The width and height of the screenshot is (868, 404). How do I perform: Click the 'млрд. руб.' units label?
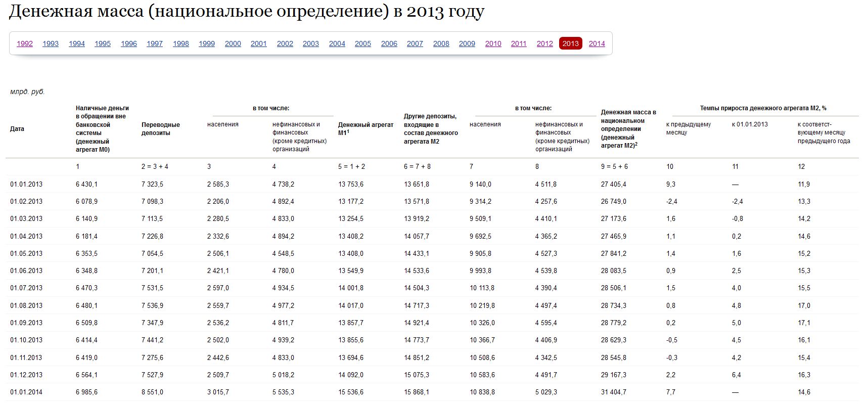click(x=27, y=92)
